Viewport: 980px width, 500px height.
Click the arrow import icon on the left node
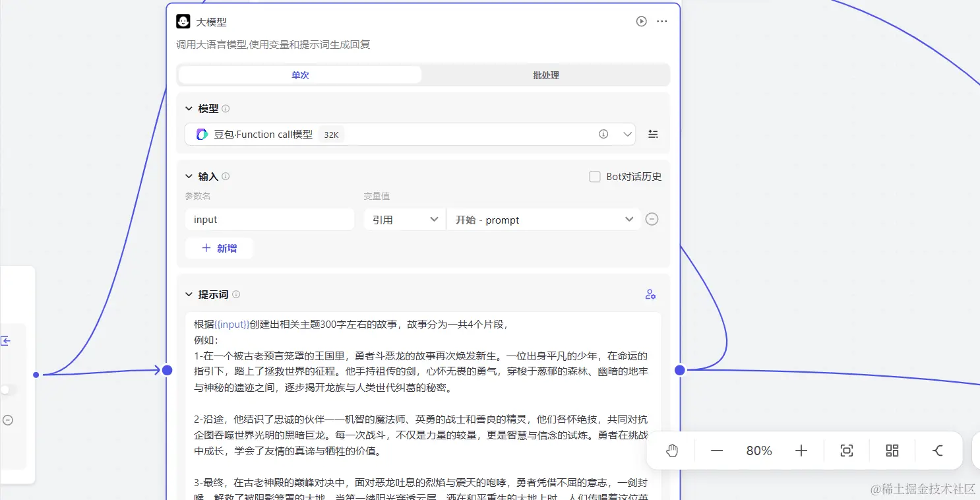click(5, 340)
